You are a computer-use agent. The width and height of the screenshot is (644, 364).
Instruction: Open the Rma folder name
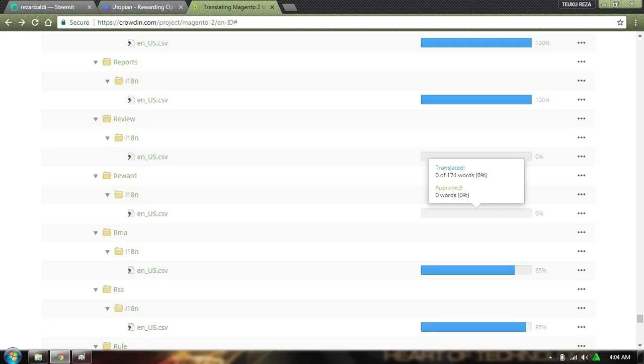tap(120, 233)
